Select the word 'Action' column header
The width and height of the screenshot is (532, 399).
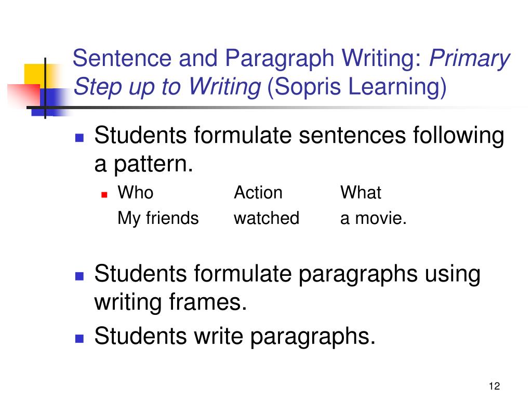click(x=258, y=192)
